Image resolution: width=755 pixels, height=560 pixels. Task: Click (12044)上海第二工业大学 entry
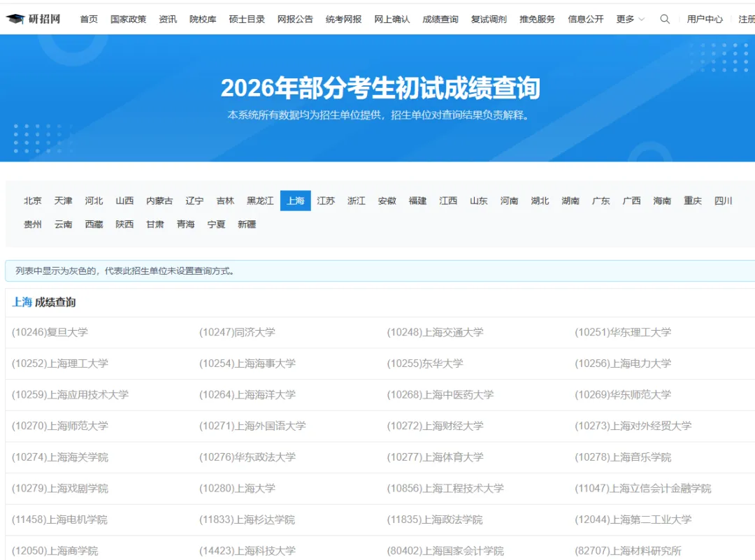633,520
